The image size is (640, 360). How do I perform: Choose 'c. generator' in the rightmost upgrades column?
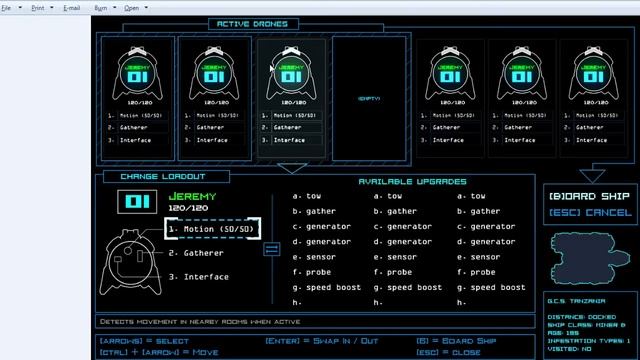coord(486,227)
